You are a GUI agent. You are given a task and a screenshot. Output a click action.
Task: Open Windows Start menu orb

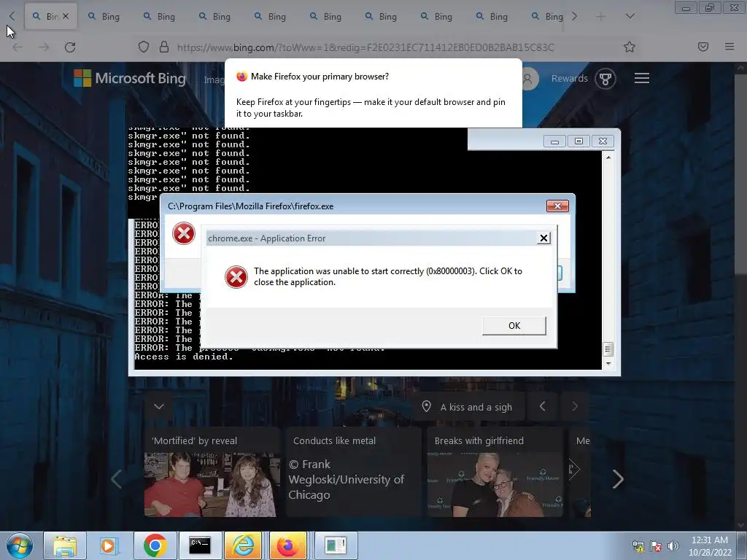pos(20,545)
